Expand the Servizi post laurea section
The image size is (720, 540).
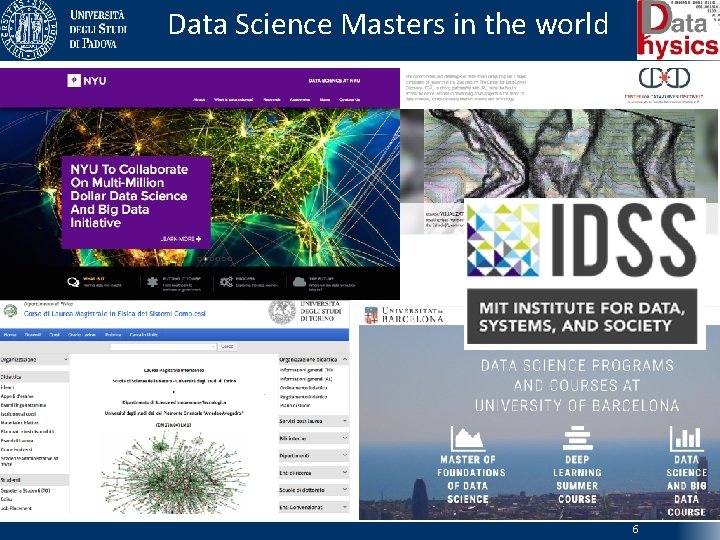(345, 421)
